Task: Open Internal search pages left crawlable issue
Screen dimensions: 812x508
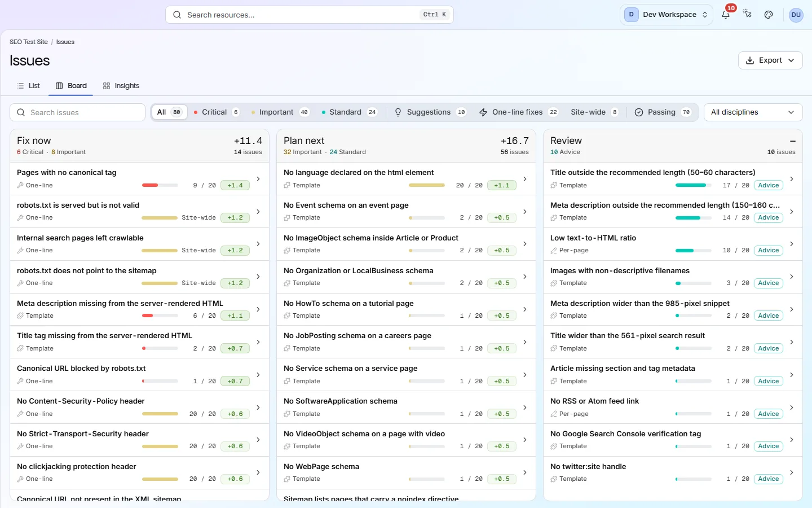Action: pyautogui.click(x=139, y=244)
